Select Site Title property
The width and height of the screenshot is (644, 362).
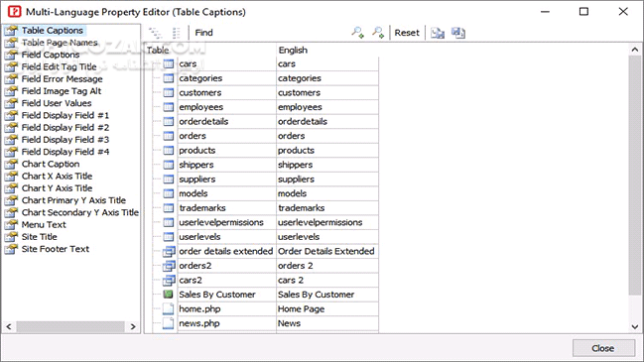coord(39,237)
